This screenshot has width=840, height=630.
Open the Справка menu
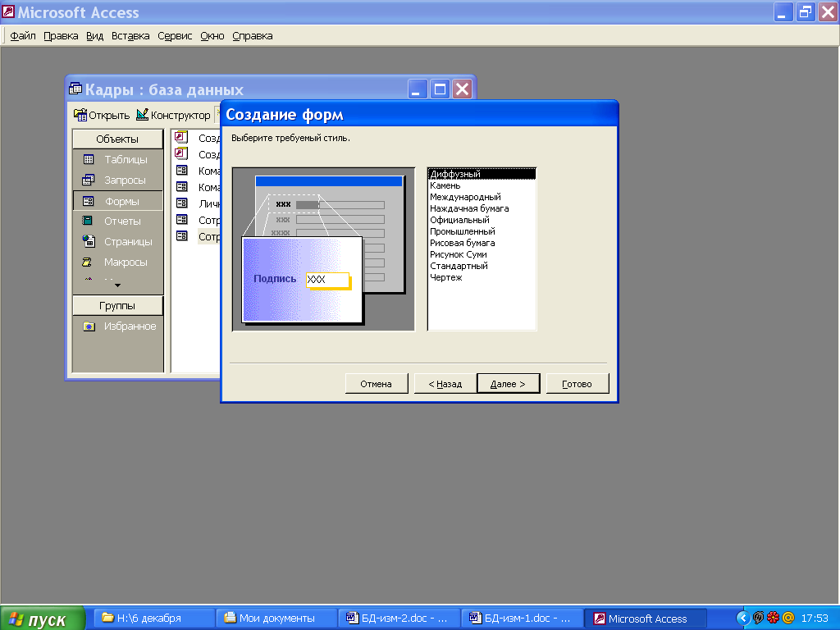pyautogui.click(x=253, y=36)
